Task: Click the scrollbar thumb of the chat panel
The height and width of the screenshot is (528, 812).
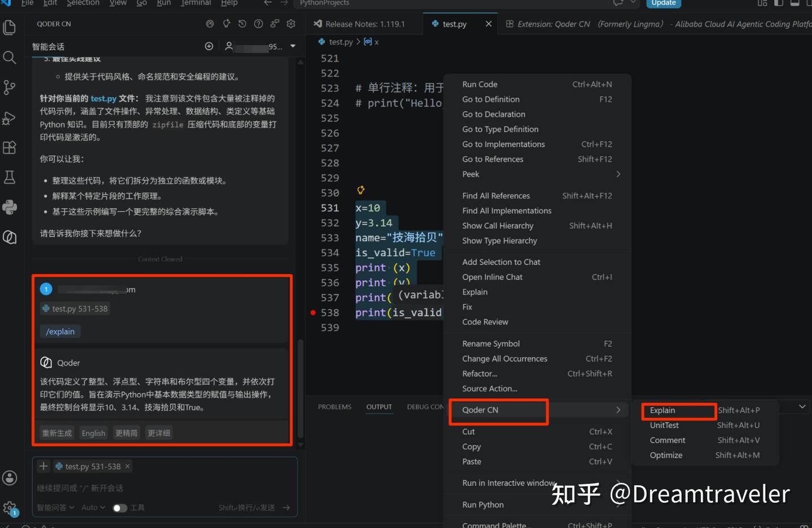Action: 301,389
